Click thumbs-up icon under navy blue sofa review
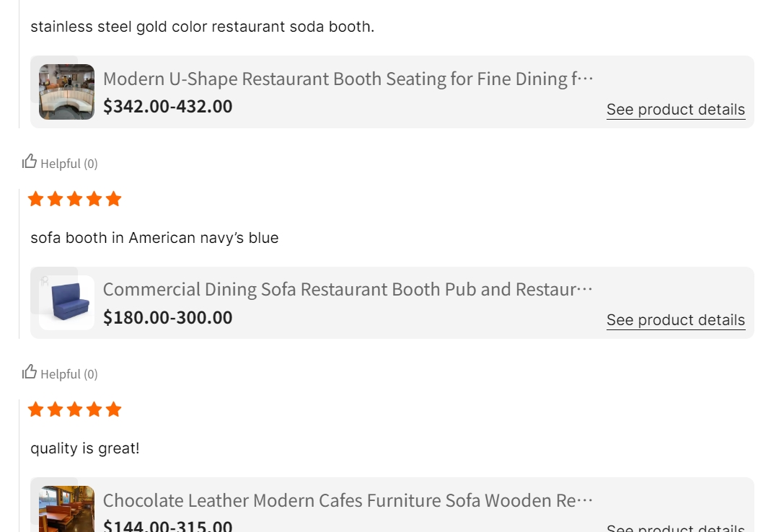Screen dimensions: 758x532 pos(30,372)
